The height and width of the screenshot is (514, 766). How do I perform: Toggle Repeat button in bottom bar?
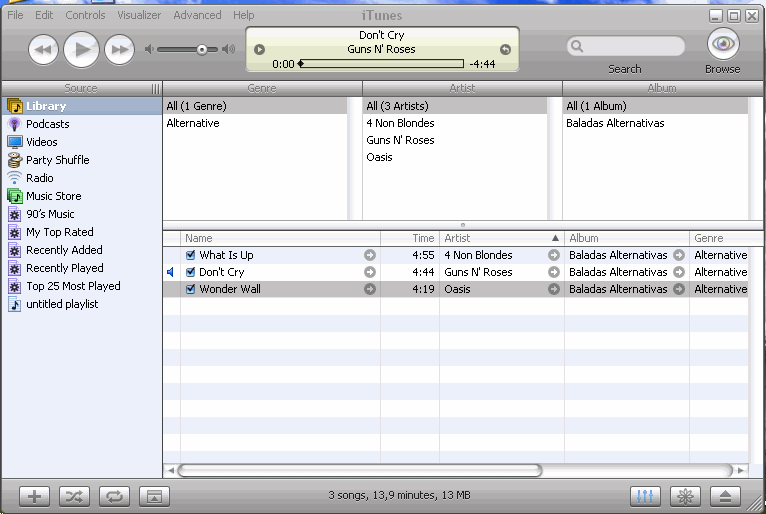coord(114,497)
